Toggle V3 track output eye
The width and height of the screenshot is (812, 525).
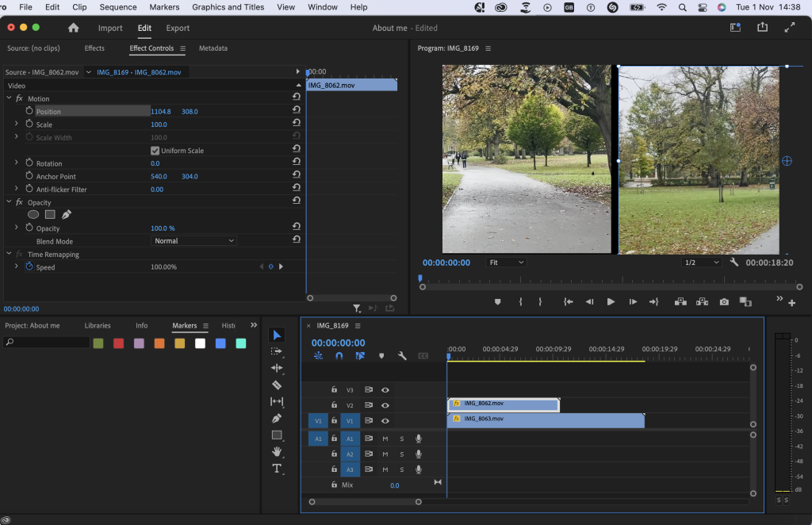point(385,390)
